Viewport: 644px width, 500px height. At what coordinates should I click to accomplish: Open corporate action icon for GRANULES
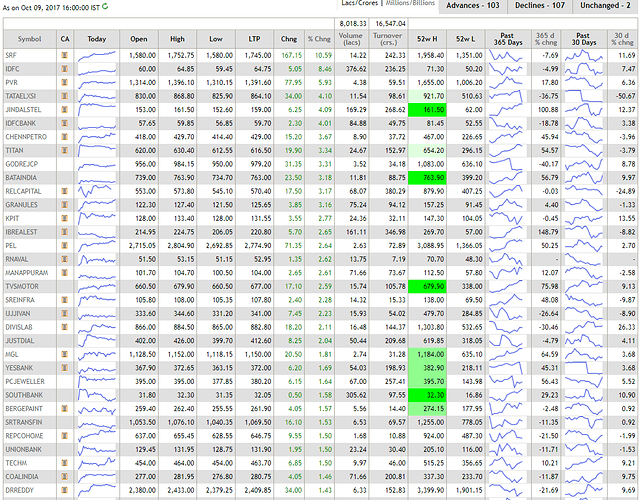click(x=64, y=205)
